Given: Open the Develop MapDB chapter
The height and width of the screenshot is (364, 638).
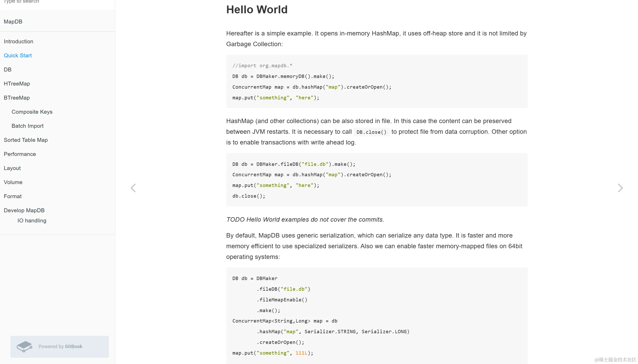Looking at the screenshot, I should click(24, 210).
